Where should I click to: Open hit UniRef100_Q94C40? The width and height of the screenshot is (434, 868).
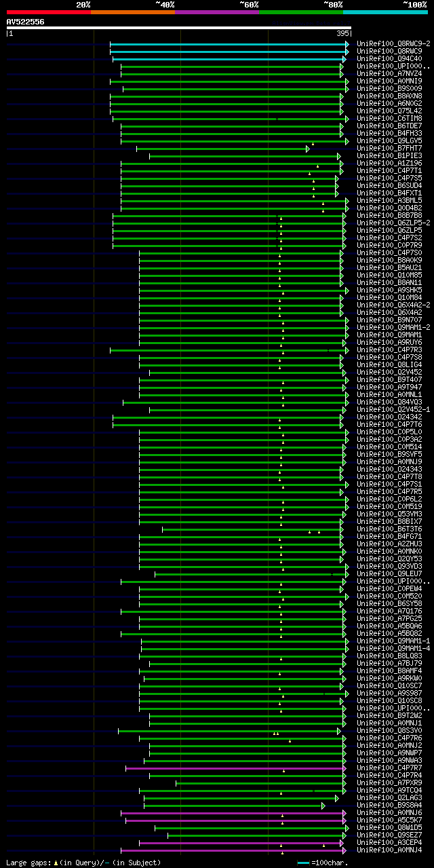[x=390, y=58]
